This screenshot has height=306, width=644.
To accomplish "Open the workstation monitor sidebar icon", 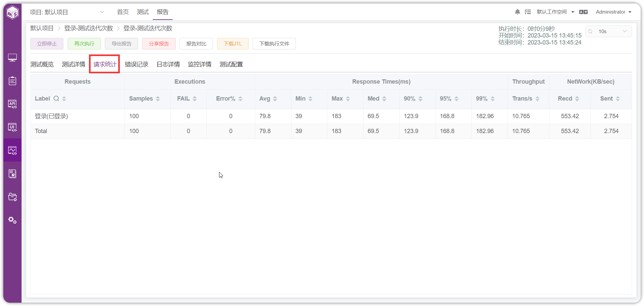I will (12, 58).
